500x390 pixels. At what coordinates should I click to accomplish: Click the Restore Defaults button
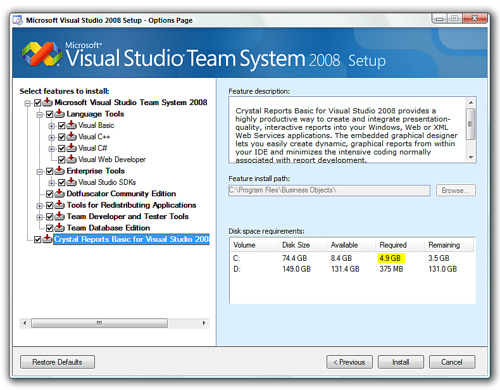[x=57, y=362]
